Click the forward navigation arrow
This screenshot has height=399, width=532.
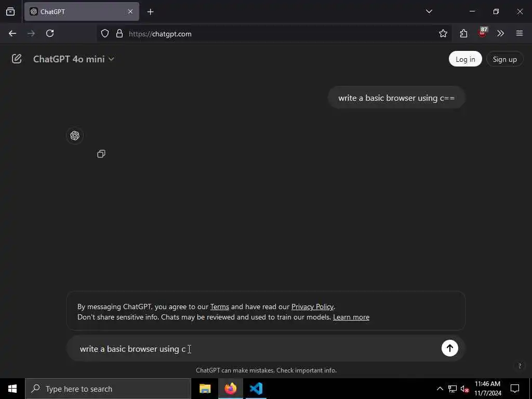[31, 33]
